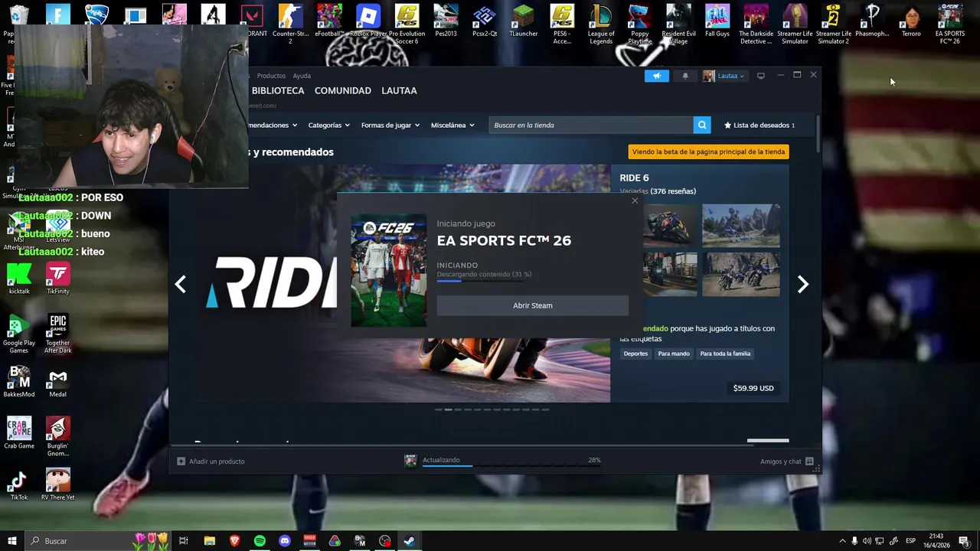Go to next featured game with right arrow
This screenshot has height=551, width=980.
tap(802, 284)
